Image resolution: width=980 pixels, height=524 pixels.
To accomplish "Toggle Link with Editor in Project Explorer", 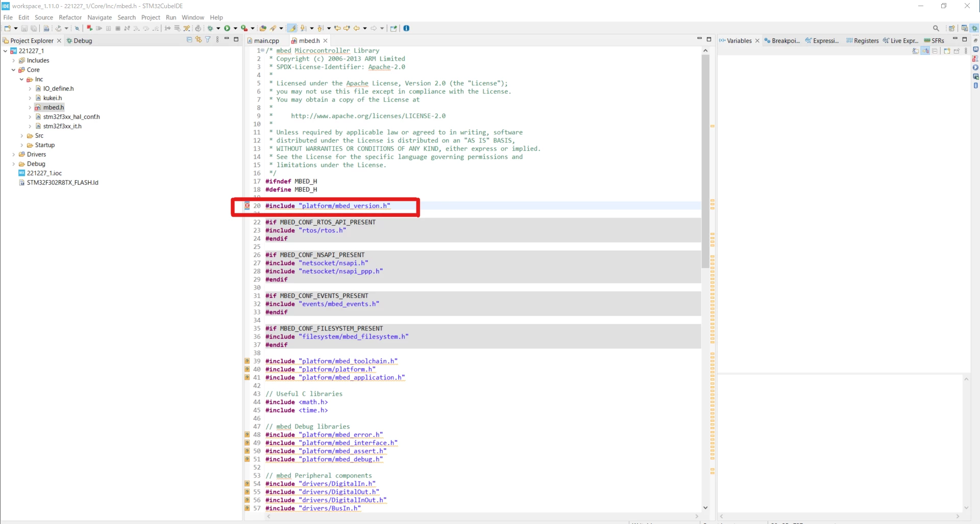I will [199, 40].
